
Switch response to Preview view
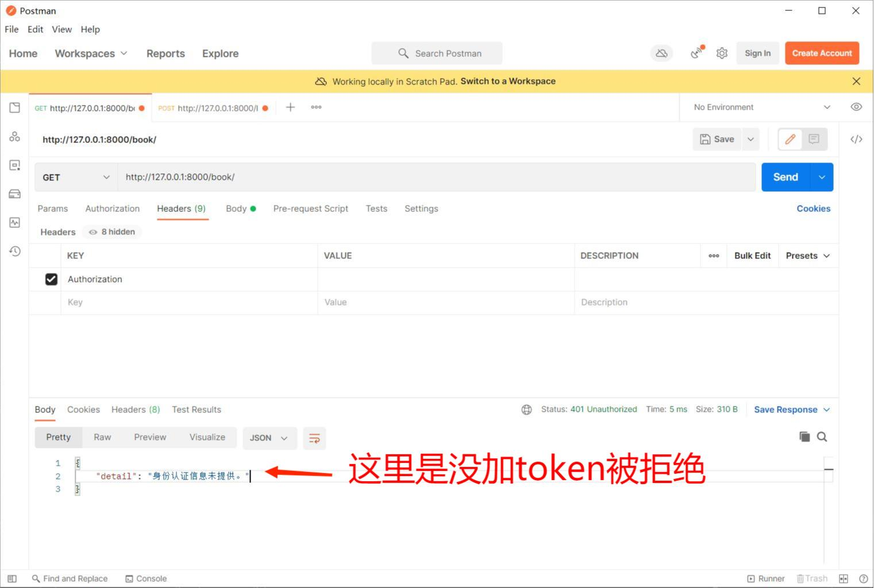150,437
